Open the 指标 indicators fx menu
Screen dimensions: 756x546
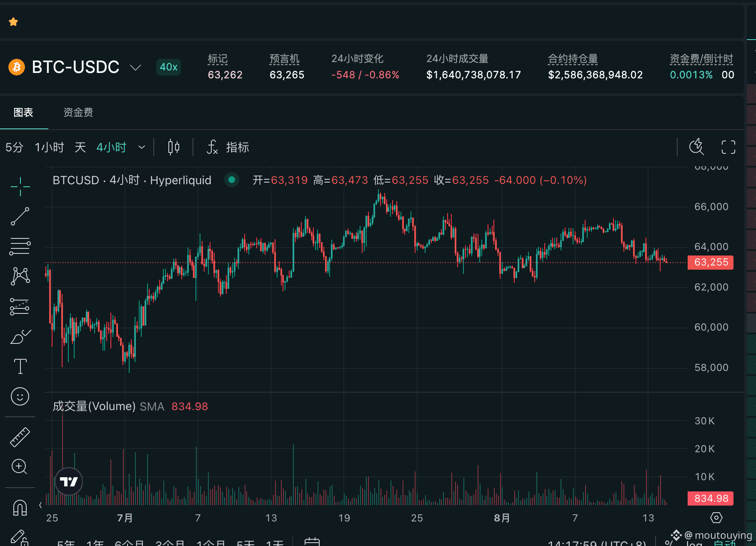tap(228, 147)
